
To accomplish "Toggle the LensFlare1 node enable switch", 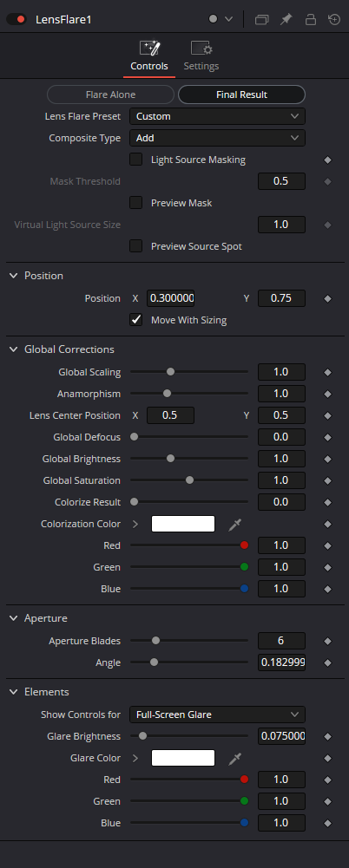I will (16, 19).
